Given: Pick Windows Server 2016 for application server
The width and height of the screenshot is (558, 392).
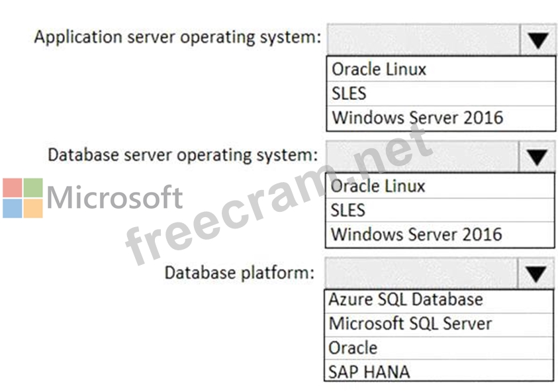Looking at the screenshot, I should pos(441,118).
